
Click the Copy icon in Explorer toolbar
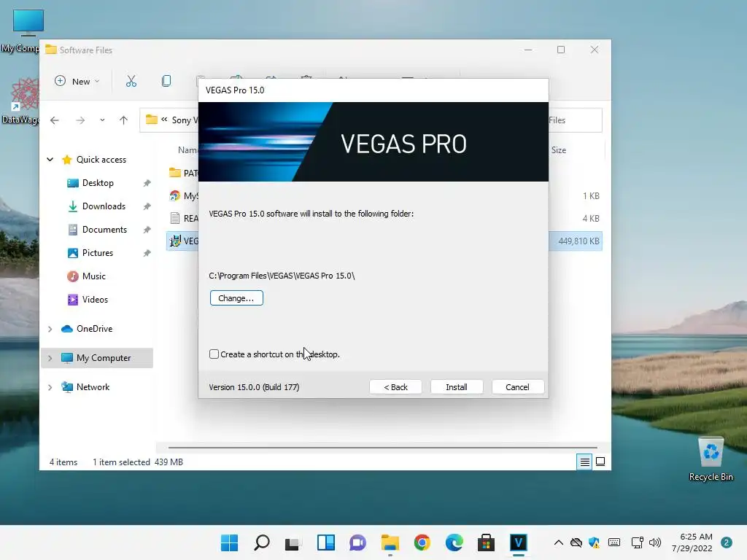coord(166,82)
